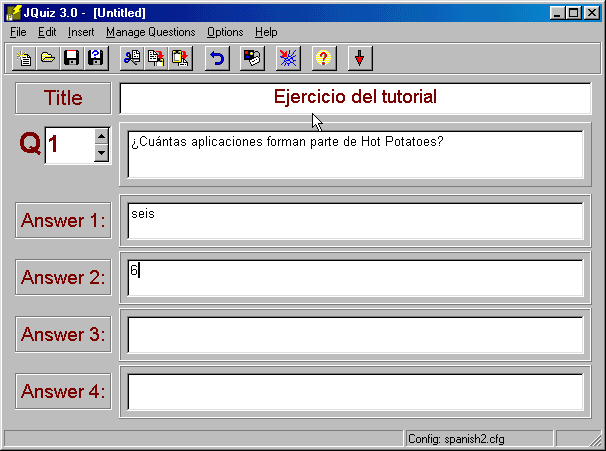Paste with the clipboard toolbar icon
606x451 pixels.
[x=180, y=58]
